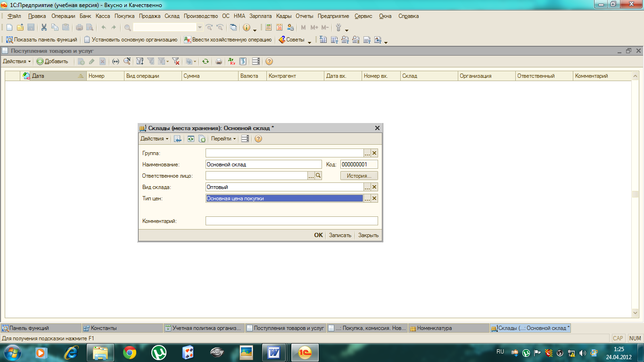Open Действия dropdown in Склады dialog
This screenshot has height=362, width=644.
click(155, 139)
